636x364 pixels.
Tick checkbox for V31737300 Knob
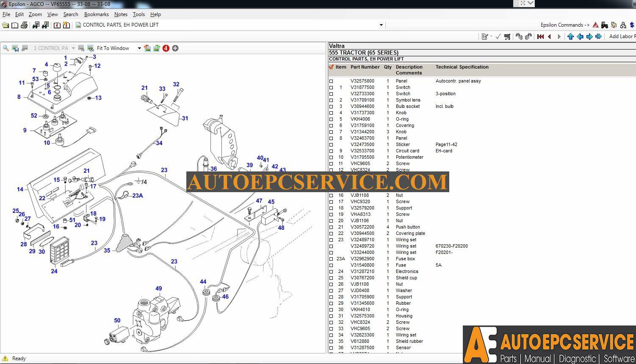(x=331, y=113)
